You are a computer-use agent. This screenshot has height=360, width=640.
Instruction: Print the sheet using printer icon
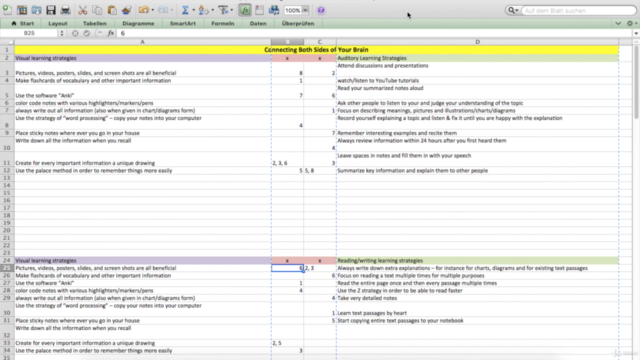pyautogui.click(x=65, y=10)
